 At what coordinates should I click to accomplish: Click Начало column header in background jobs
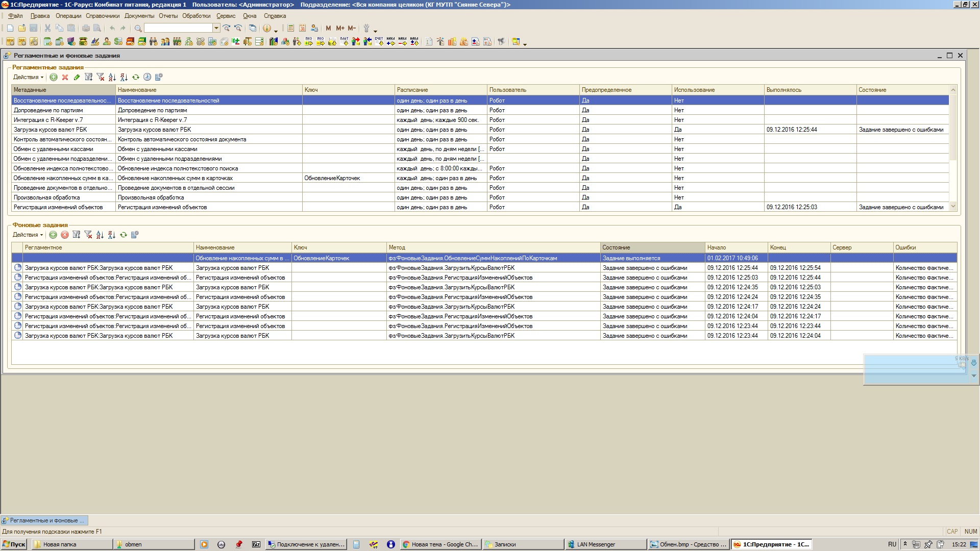(737, 247)
